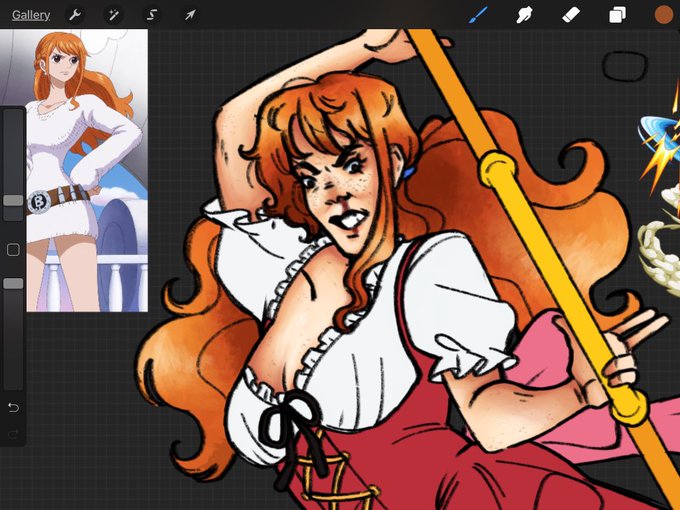
Task: Open the Adjustments magic wand menu
Action: pyautogui.click(x=114, y=15)
